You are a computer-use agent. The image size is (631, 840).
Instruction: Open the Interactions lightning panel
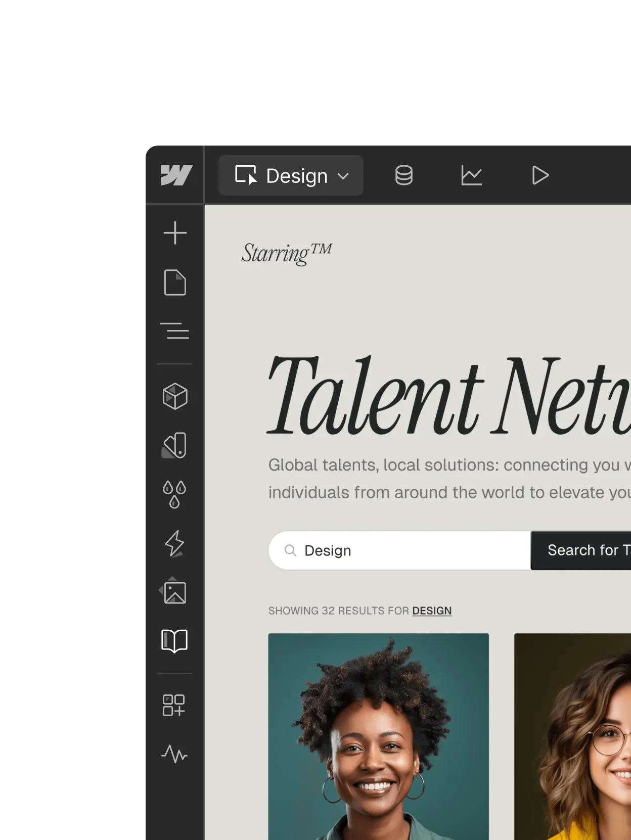pos(175,543)
